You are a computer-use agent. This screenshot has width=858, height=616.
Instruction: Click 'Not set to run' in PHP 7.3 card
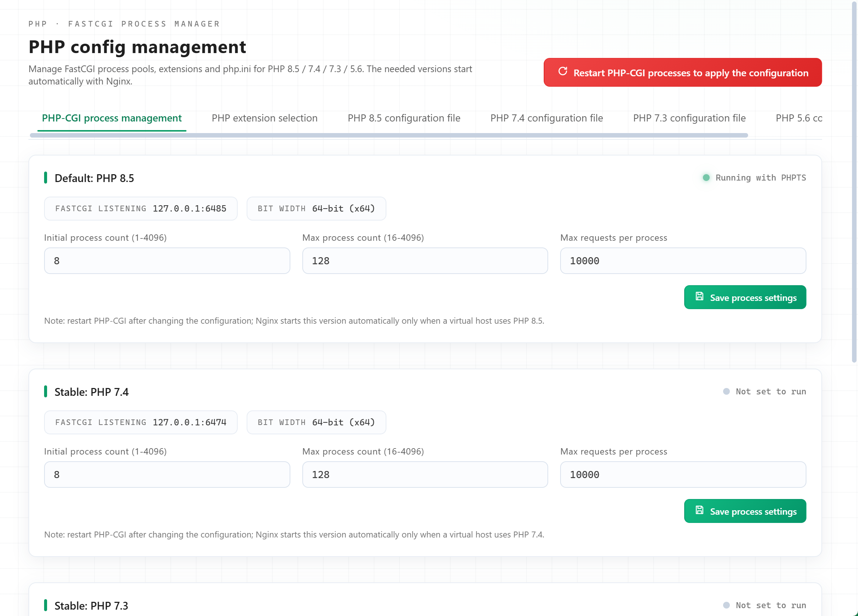771,606
